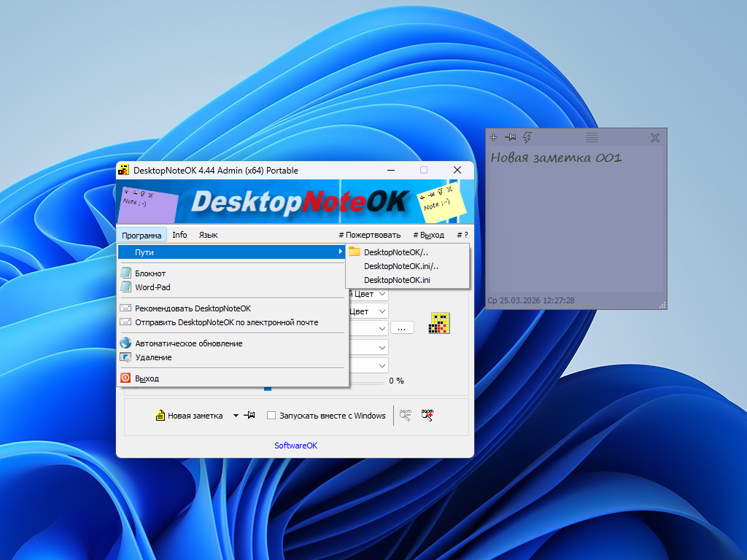Screen dimensions: 747x560
Task: Click the note's resize grip corner
Action: point(662,305)
